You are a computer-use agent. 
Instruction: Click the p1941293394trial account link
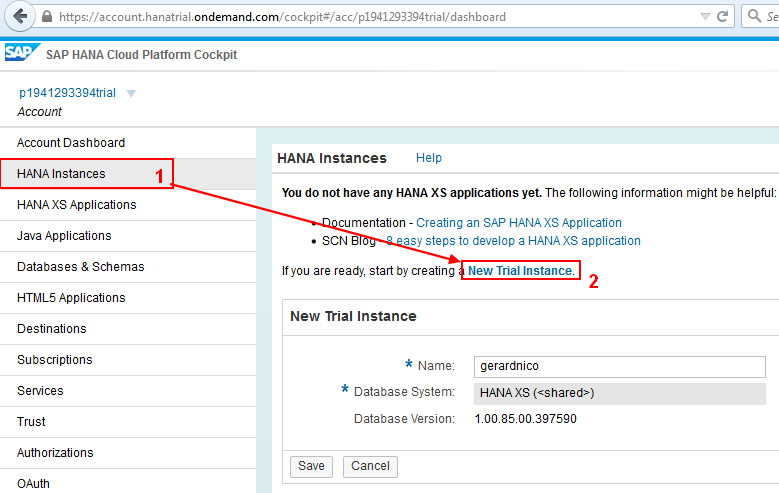click(67, 93)
